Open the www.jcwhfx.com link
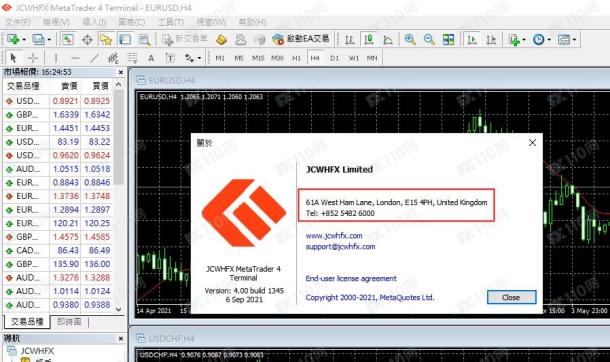The image size is (610, 362). pos(334,236)
